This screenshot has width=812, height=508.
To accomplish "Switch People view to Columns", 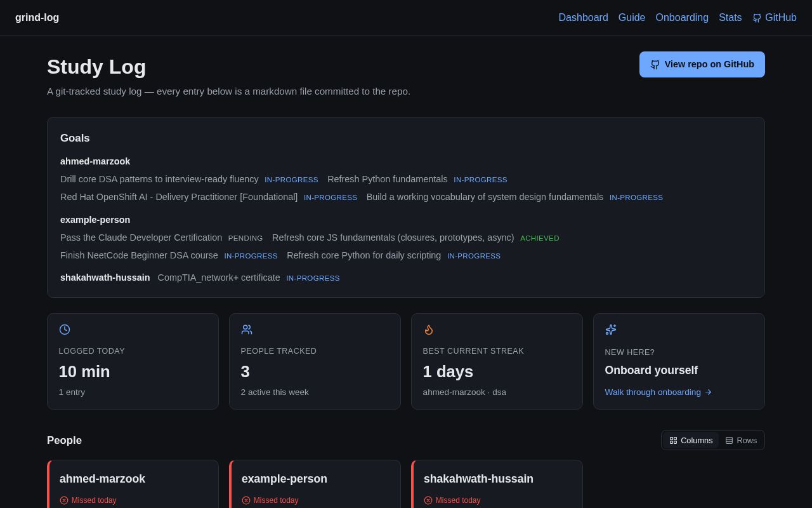I will pos(691,440).
